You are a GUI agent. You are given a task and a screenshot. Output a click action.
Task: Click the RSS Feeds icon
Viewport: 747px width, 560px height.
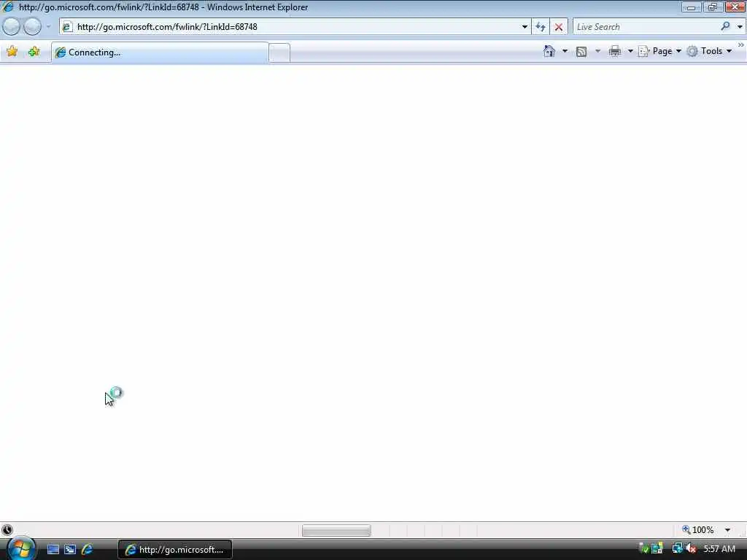[581, 52]
